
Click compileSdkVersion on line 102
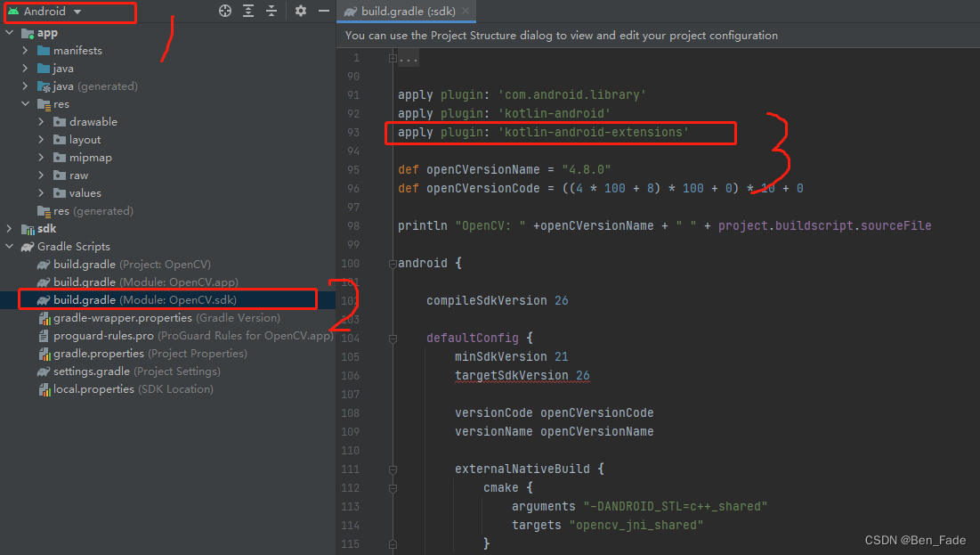pyautogui.click(x=486, y=300)
